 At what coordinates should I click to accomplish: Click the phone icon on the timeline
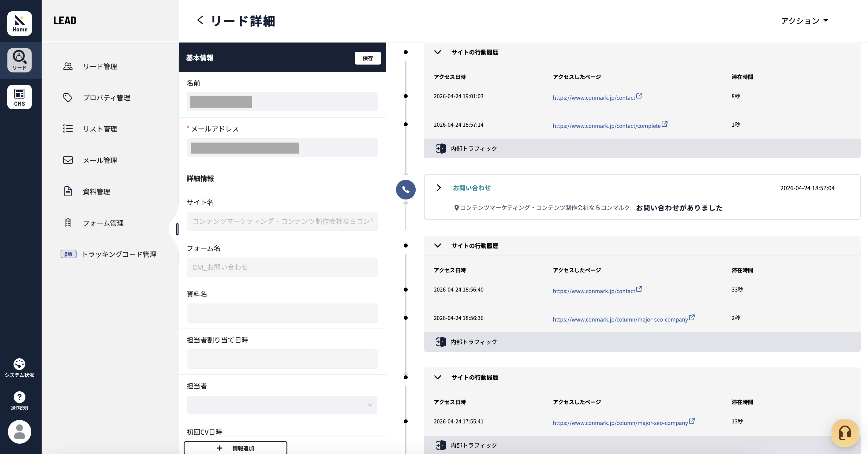406,190
